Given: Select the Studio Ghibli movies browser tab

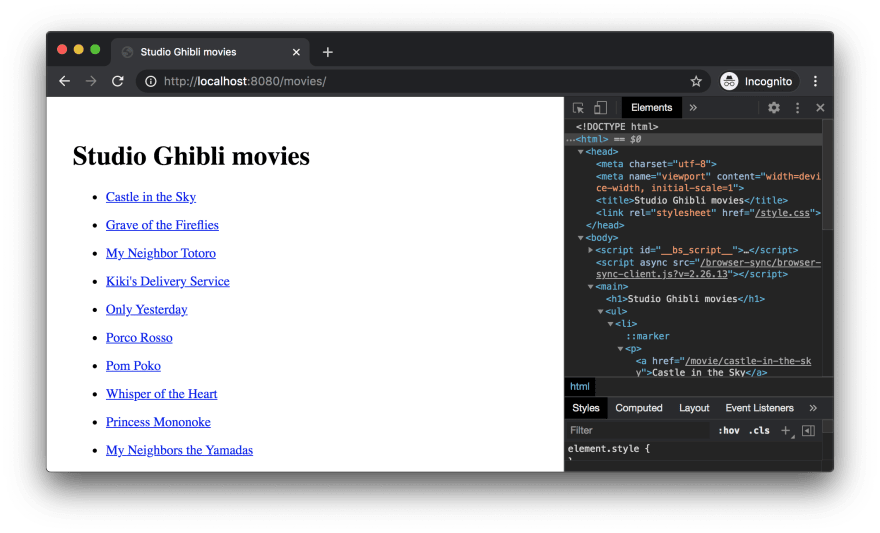Looking at the screenshot, I should click(x=210, y=52).
